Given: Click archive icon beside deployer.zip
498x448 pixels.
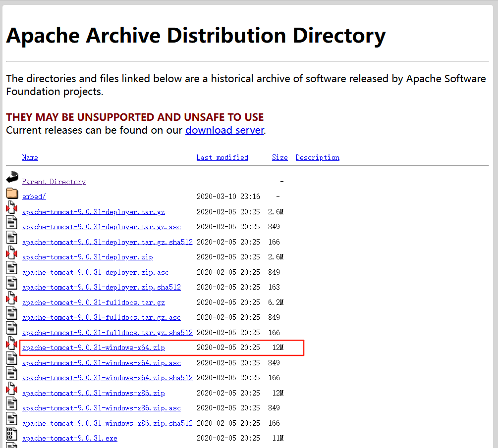Looking at the screenshot, I should point(12,253).
